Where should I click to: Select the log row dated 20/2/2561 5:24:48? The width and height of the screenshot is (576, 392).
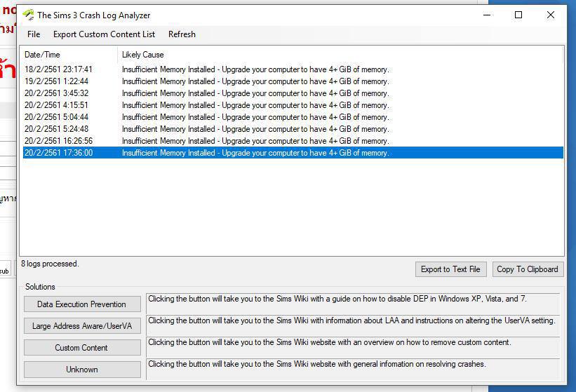pos(293,129)
